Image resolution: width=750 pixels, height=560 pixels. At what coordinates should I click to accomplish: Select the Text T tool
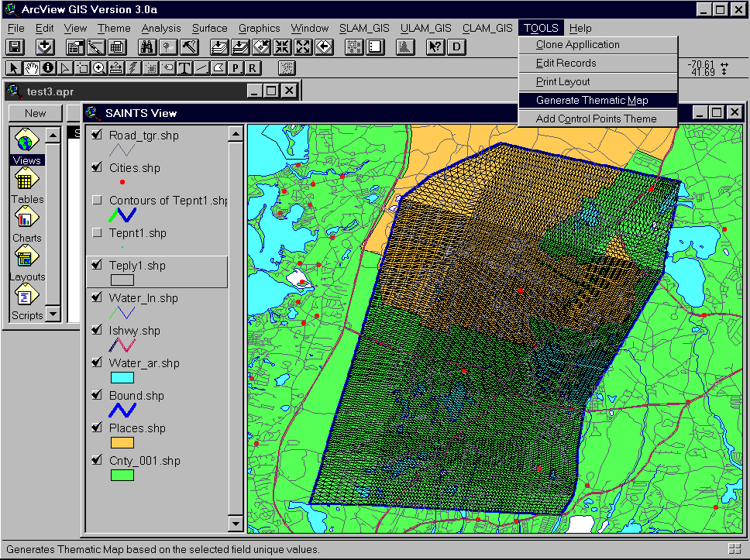pyautogui.click(x=184, y=68)
